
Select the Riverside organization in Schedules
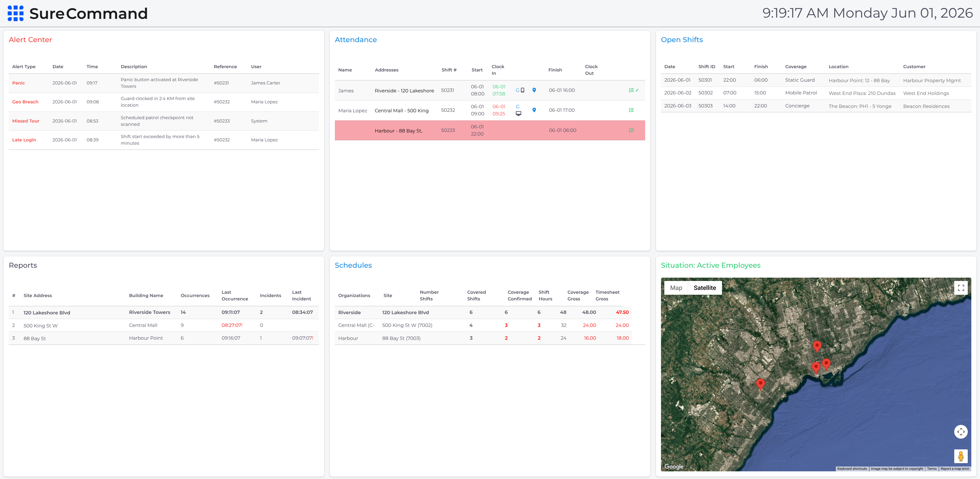pyautogui.click(x=349, y=312)
